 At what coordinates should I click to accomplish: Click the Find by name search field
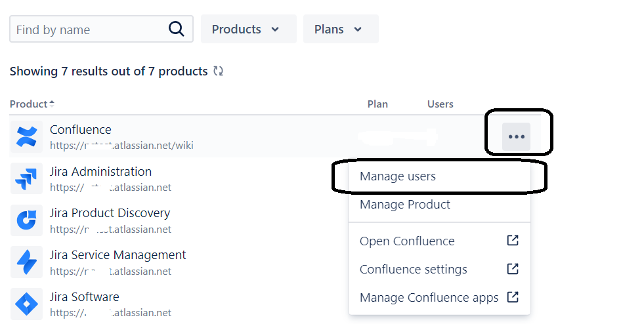[x=89, y=30]
